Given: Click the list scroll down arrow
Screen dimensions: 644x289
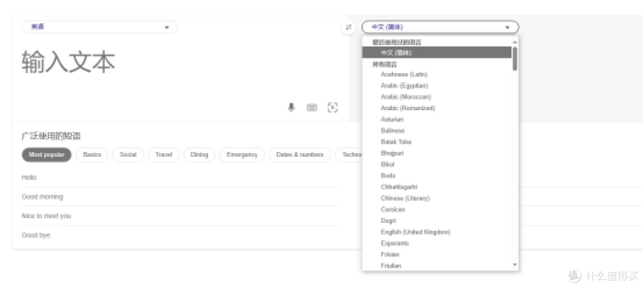Looking at the screenshot, I should tap(515, 265).
